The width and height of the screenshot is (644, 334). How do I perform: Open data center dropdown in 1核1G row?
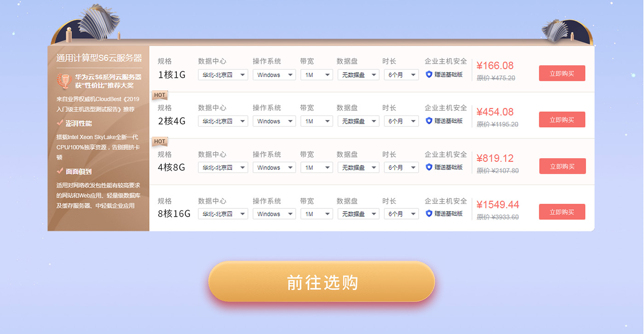point(223,75)
